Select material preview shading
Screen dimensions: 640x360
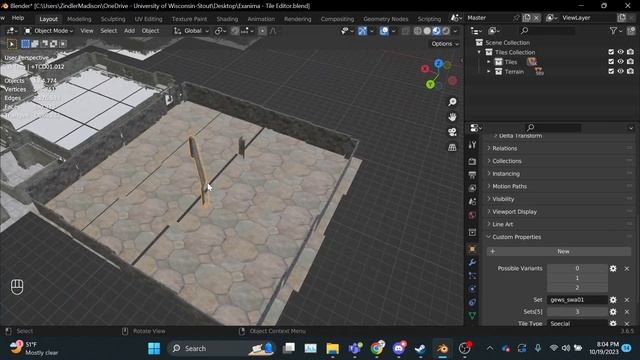(x=436, y=31)
